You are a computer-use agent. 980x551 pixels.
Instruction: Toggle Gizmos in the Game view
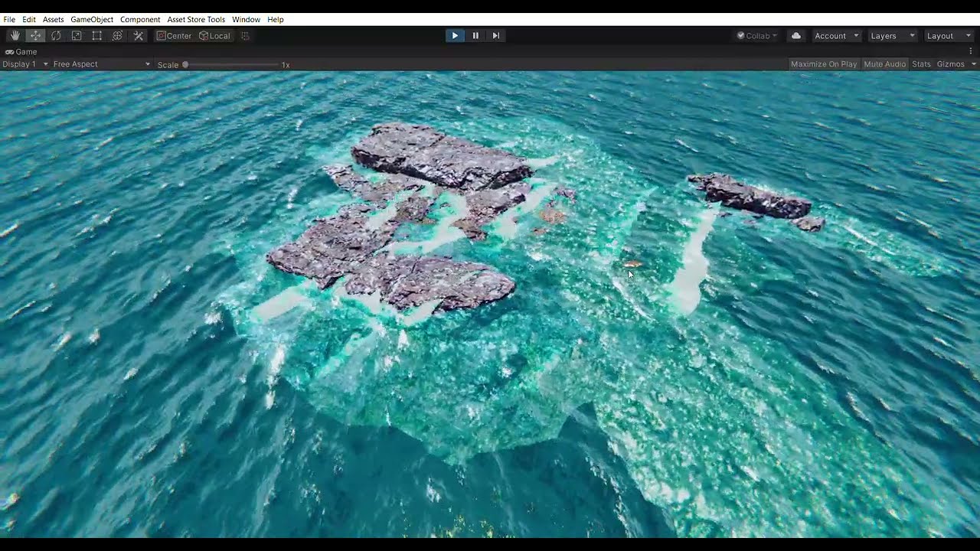(x=951, y=64)
